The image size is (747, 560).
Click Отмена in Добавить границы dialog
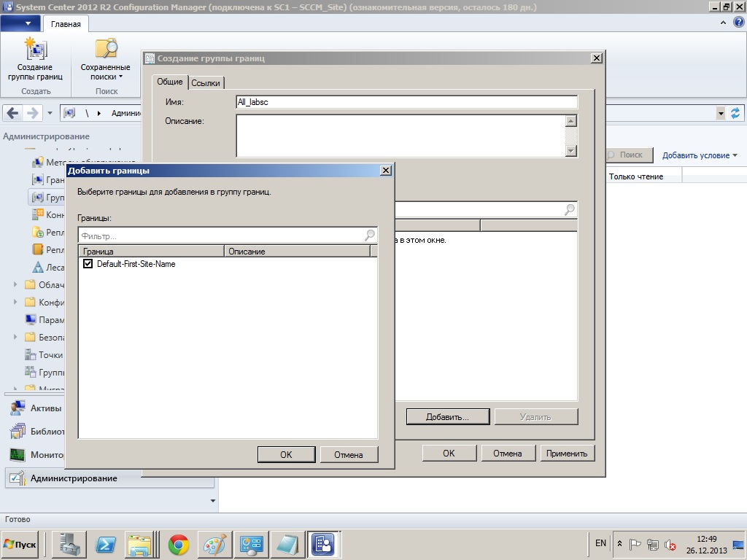(x=349, y=455)
